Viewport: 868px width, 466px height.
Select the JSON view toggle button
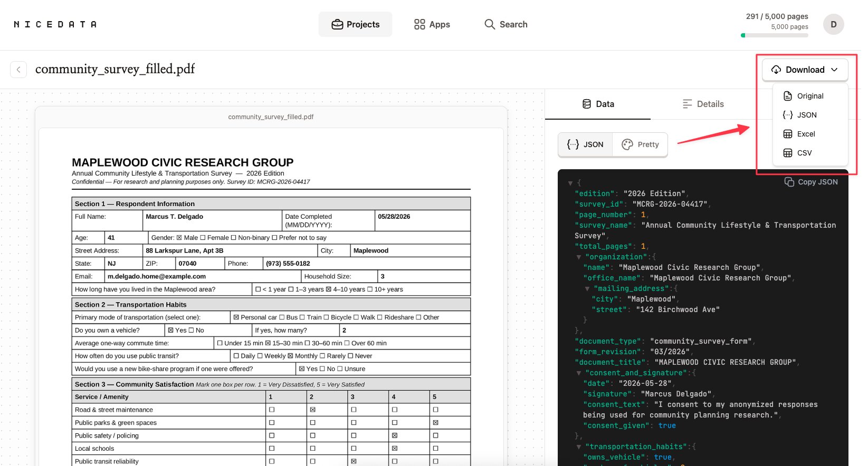(x=585, y=144)
